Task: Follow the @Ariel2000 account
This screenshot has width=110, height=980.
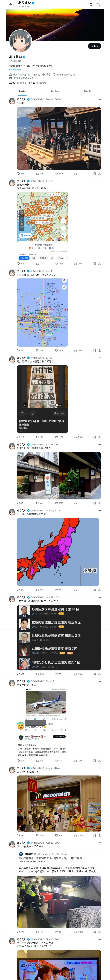Action: point(95,46)
